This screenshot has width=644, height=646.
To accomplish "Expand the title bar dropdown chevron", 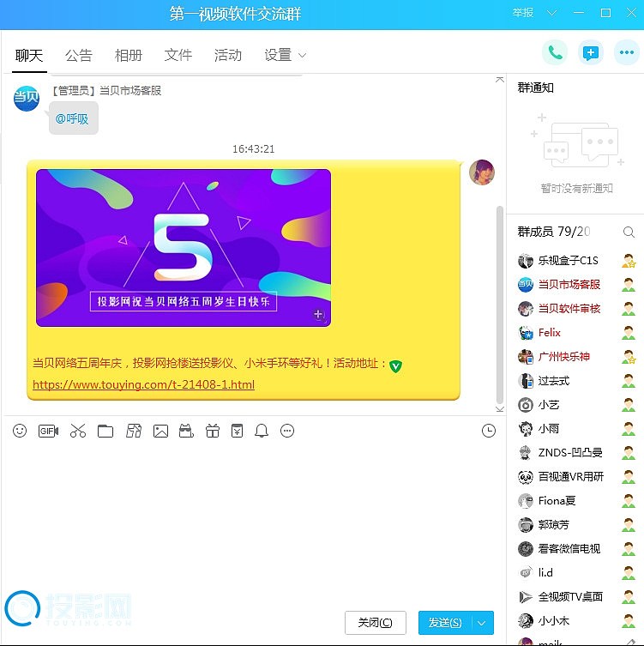I will coord(551,13).
